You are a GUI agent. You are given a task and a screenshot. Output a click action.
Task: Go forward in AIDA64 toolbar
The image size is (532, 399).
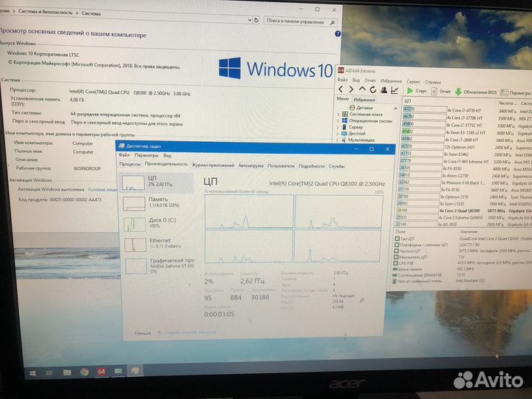click(x=351, y=89)
